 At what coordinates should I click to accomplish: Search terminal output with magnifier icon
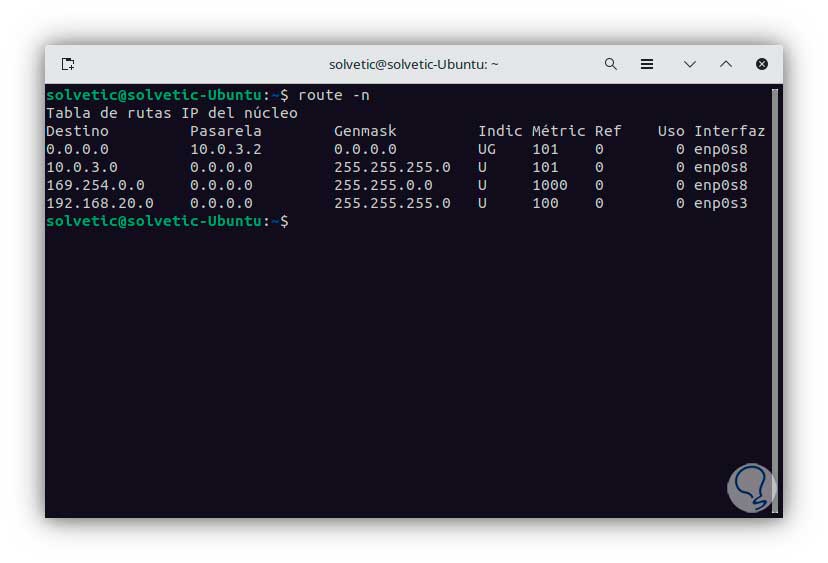(610, 64)
